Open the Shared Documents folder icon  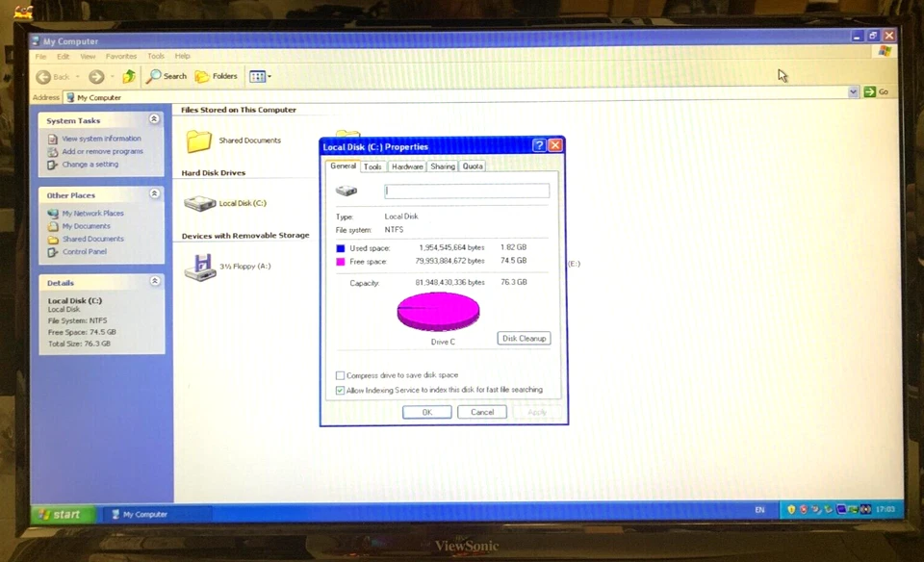[198, 140]
